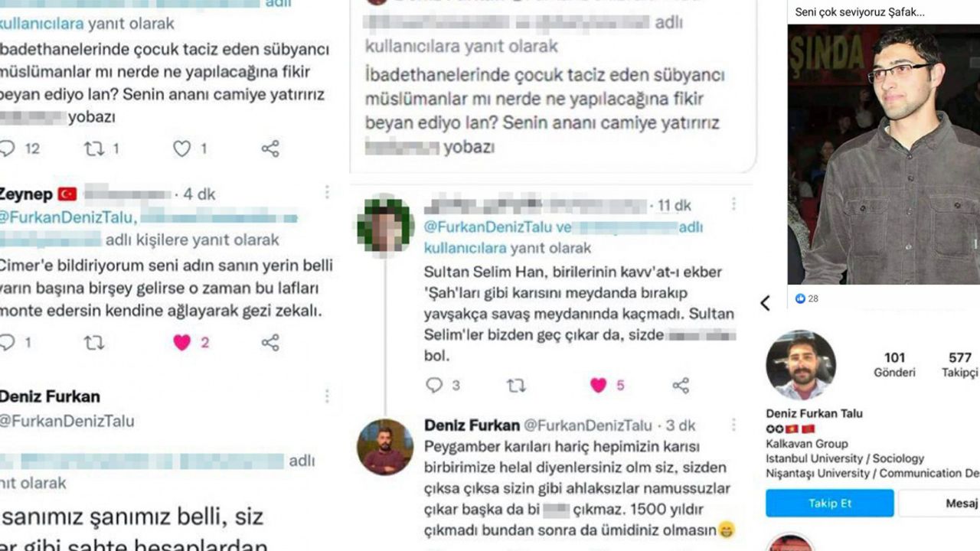Retweet the top-left tweet with 1 retweet

point(94,148)
